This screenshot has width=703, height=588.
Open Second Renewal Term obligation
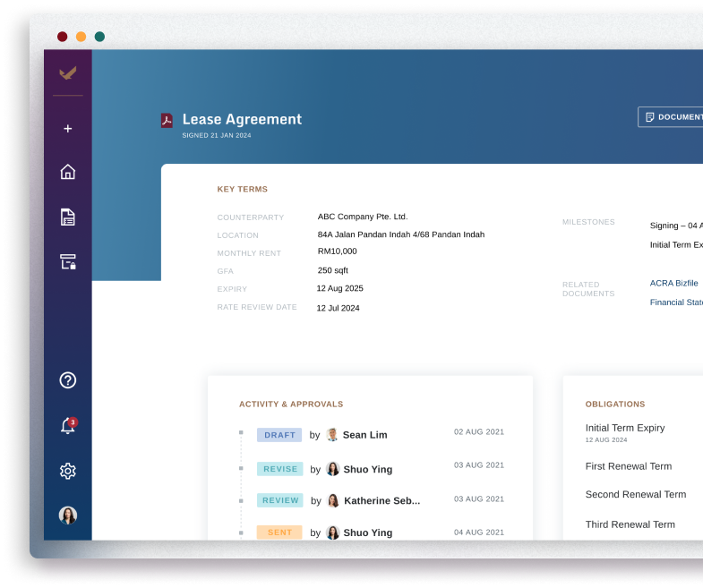click(x=636, y=494)
